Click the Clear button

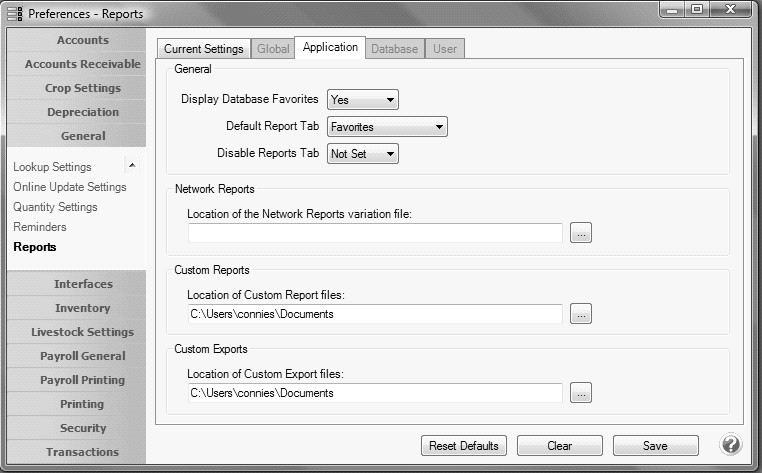click(x=559, y=446)
